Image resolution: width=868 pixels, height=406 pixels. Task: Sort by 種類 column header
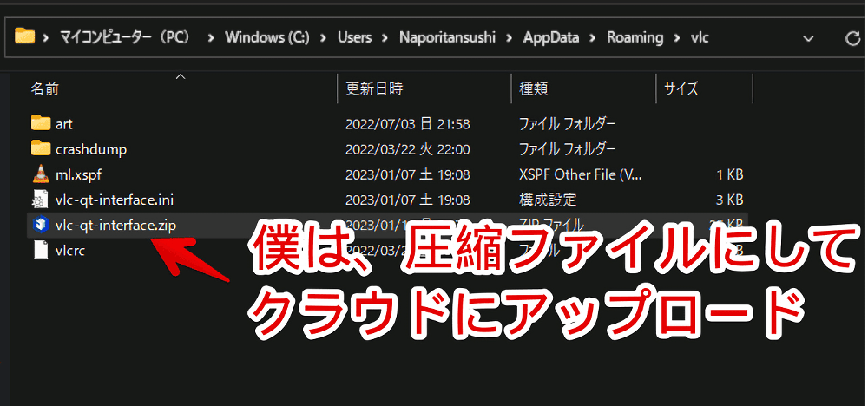(x=534, y=88)
